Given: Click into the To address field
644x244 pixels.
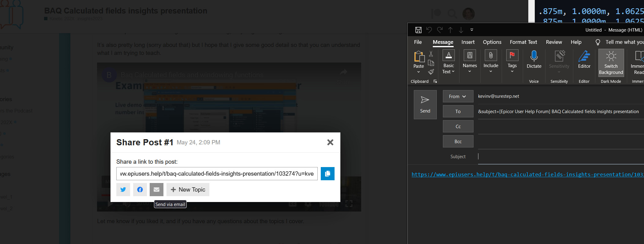Looking at the screenshot, I should pos(561,112).
